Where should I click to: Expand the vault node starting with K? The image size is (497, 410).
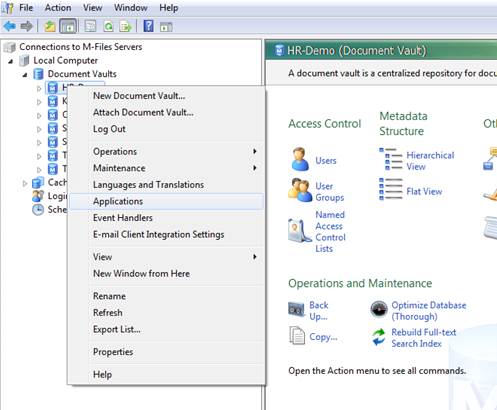[x=39, y=102]
